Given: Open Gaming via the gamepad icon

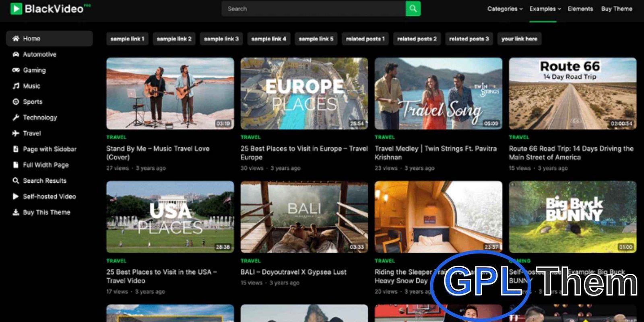Looking at the screenshot, I should 16,70.
